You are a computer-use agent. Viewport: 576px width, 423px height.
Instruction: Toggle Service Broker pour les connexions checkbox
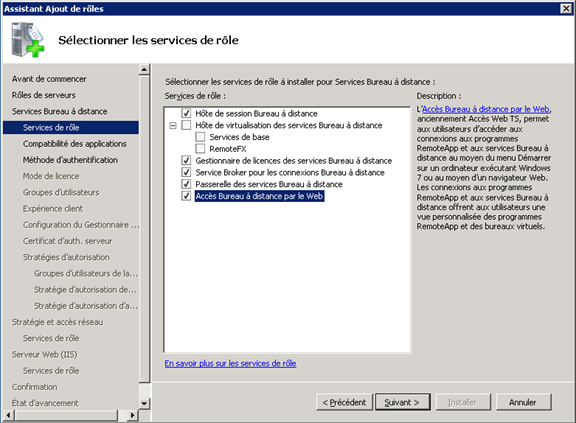point(186,172)
